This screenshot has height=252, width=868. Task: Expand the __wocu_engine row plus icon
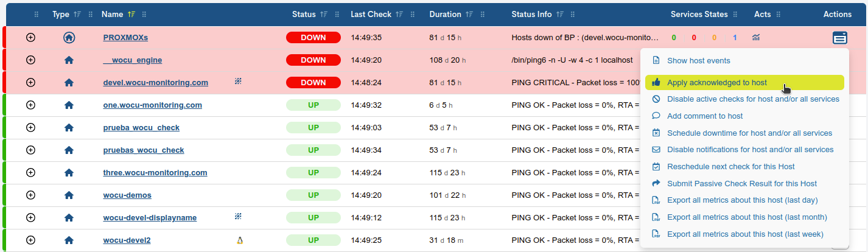pyautogui.click(x=31, y=60)
